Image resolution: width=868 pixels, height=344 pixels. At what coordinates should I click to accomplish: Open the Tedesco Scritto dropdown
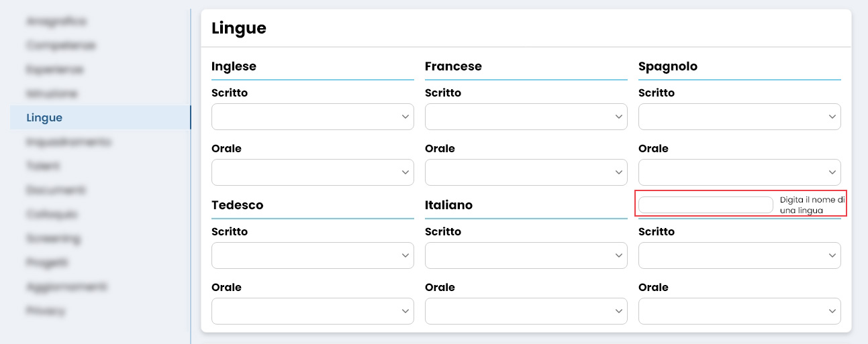(x=312, y=255)
